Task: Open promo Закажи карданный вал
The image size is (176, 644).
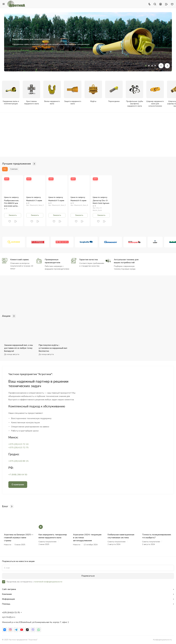Action: point(19,348)
